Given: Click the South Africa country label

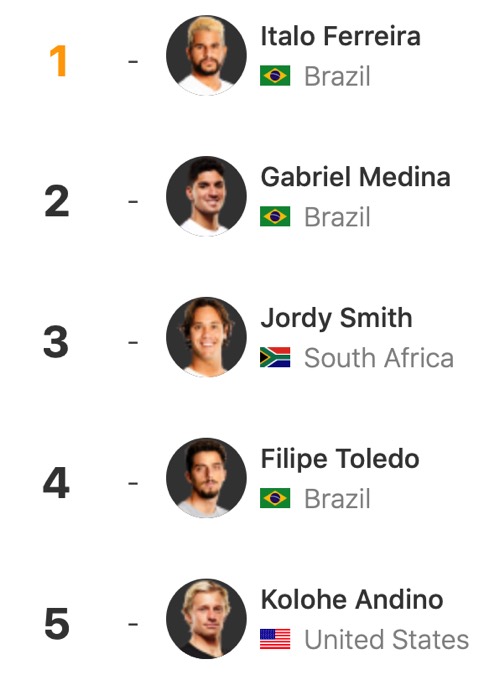Looking at the screenshot, I should (x=379, y=358).
